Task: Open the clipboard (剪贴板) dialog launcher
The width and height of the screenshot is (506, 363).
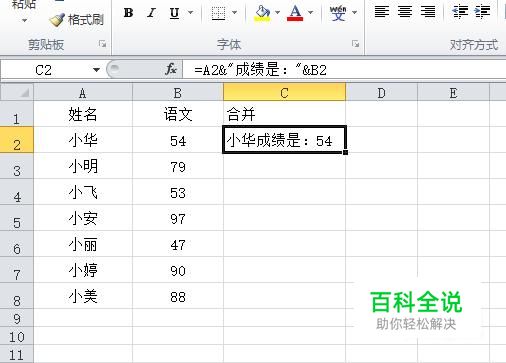Action: (x=103, y=44)
